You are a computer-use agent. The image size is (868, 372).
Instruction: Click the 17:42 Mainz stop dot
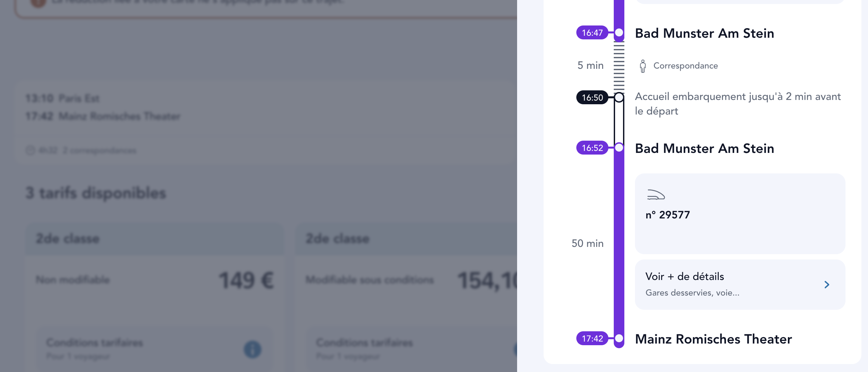tap(619, 338)
